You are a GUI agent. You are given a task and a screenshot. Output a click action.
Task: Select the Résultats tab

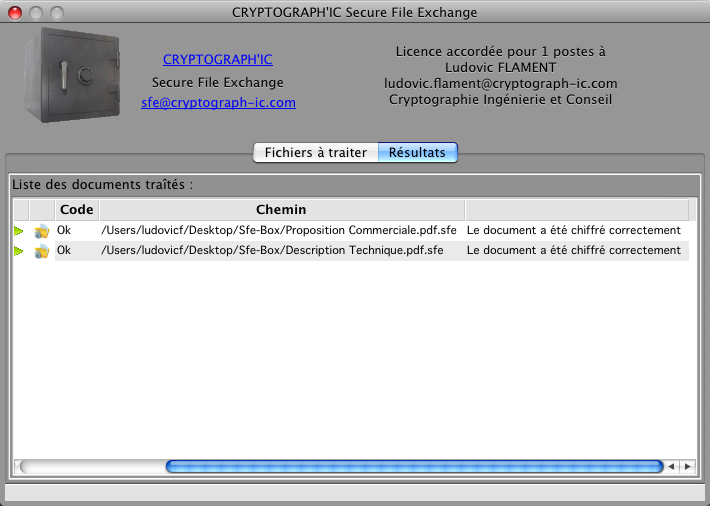(x=418, y=153)
